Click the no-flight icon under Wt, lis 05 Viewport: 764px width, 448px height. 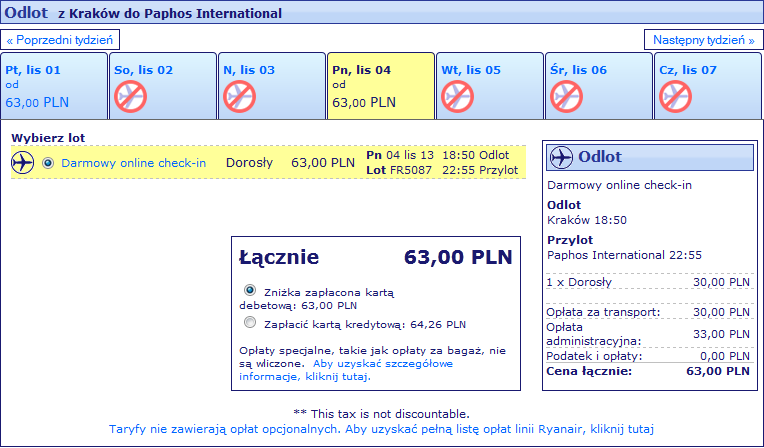(x=458, y=97)
